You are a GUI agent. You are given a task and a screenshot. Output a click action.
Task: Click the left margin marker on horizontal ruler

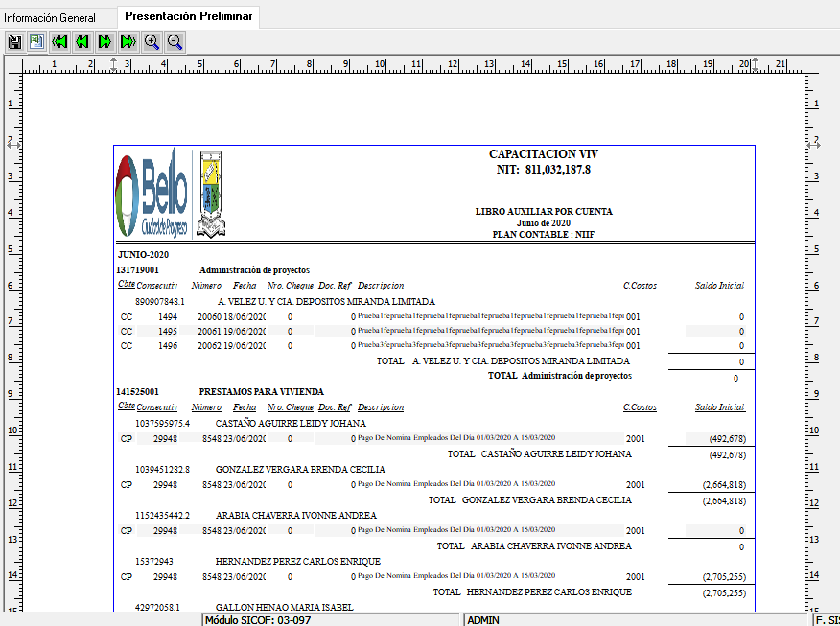click(114, 65)
